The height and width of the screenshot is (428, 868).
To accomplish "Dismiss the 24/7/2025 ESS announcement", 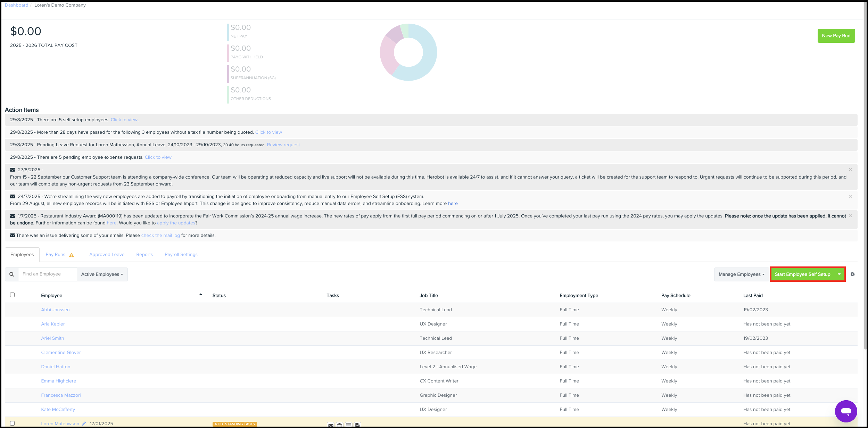I will tap(851, 197).
